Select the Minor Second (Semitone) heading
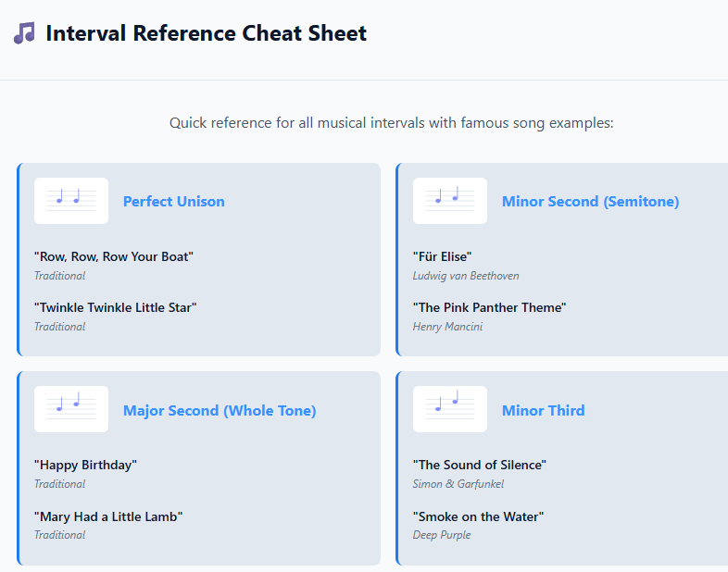 (x=590, y=202)
